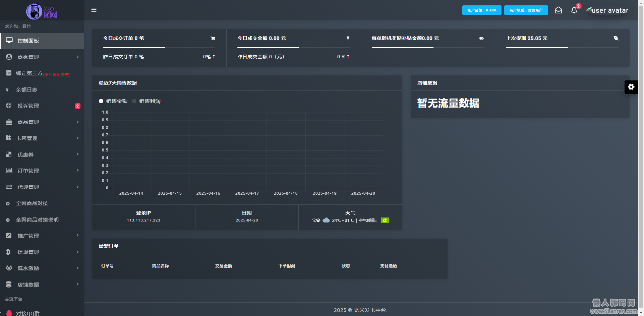
Task: Expand the 订单管理 sidebar submenu
Action: pyautogui.click(x=42, y=171)
